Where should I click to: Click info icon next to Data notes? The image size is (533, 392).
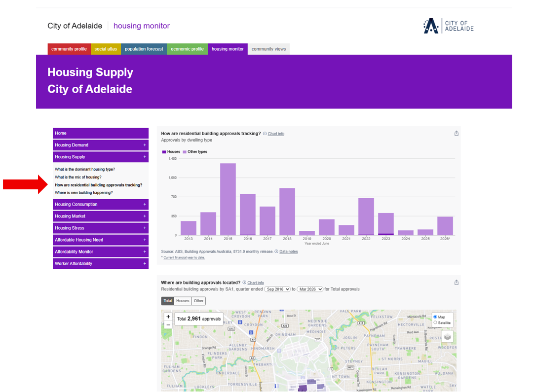(x=276, y=251)
